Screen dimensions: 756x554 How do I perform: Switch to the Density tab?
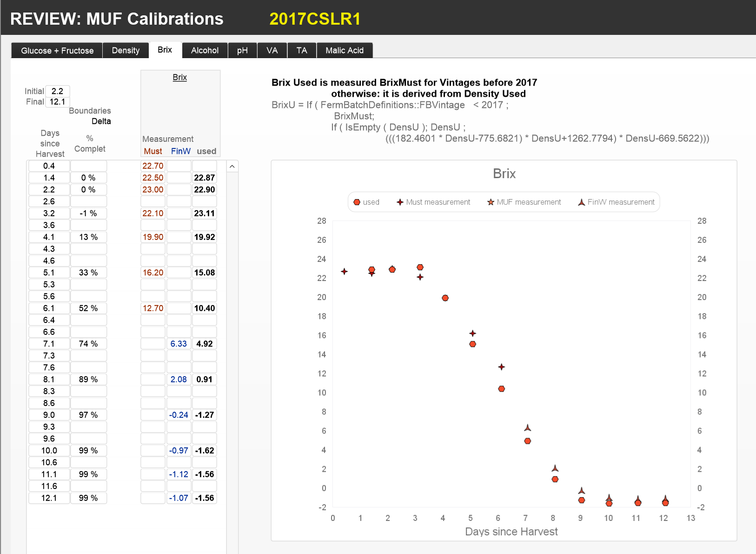[x=126, y=50]
